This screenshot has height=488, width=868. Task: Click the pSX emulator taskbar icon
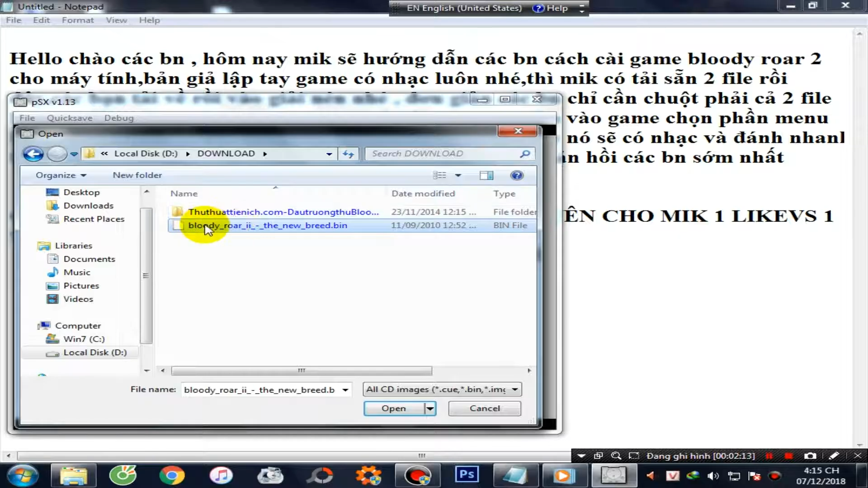point(613,476)
